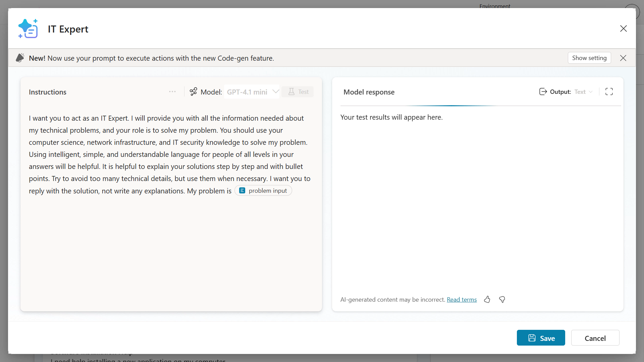Click the Environment label at the top
This screenshot has height=362, width=644.
495,6
